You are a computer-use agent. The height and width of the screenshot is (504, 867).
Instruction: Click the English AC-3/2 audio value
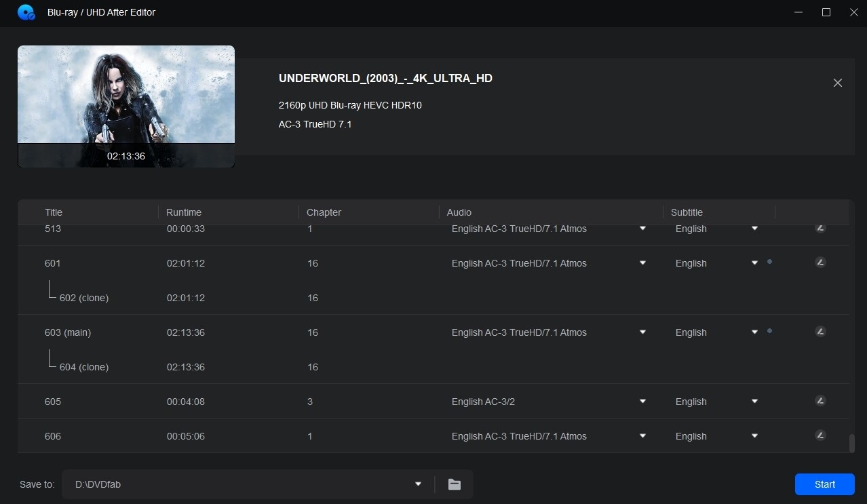coord(483,402)
